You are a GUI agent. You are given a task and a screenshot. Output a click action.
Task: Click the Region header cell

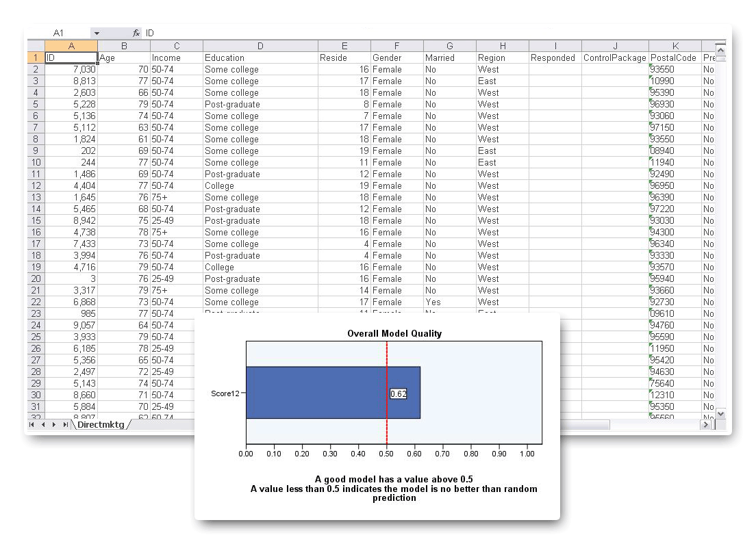pos(503,57)
